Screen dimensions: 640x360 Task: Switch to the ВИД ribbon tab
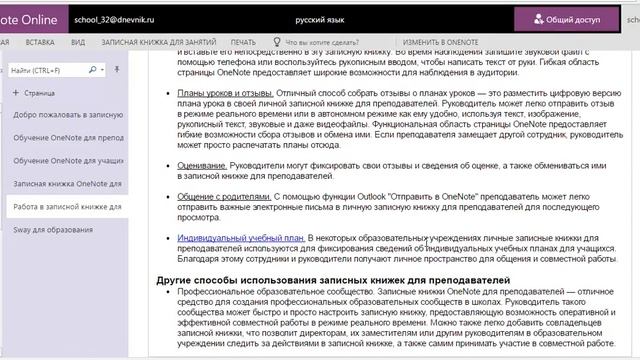point(78,42)
